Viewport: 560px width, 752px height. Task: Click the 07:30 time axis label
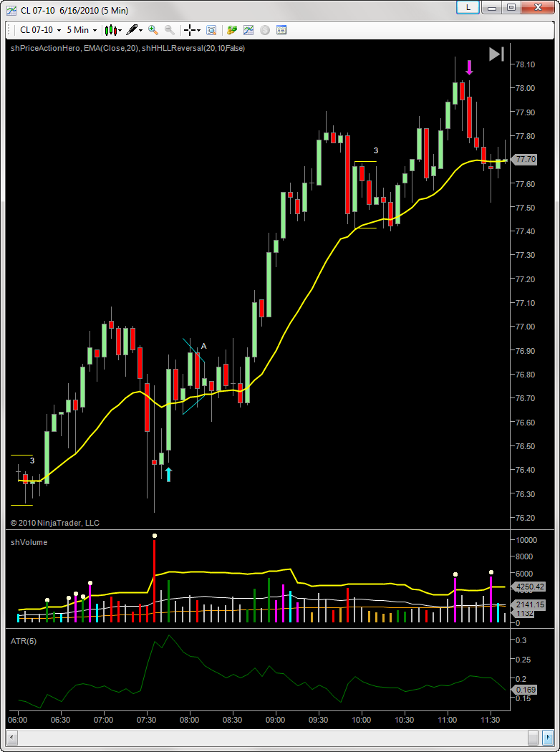[147, 720]
